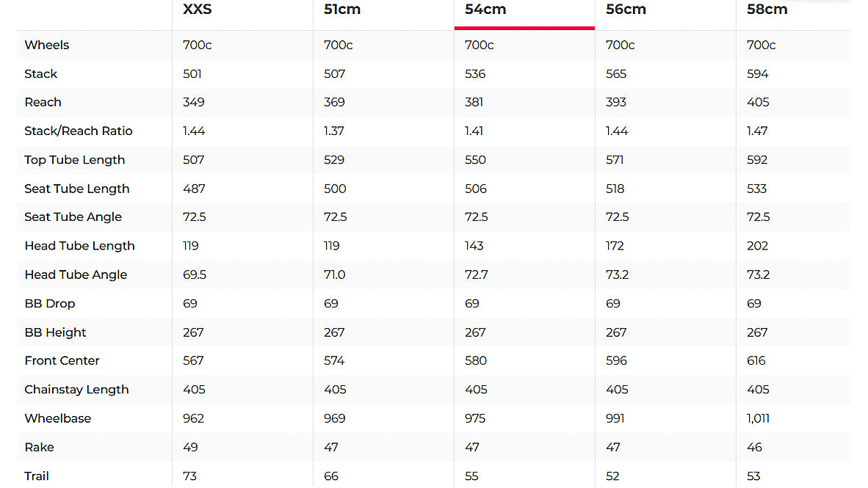Click the highlighted 54cm size header
This screenshot has height=488, width=868.
[x=485, y=10]
